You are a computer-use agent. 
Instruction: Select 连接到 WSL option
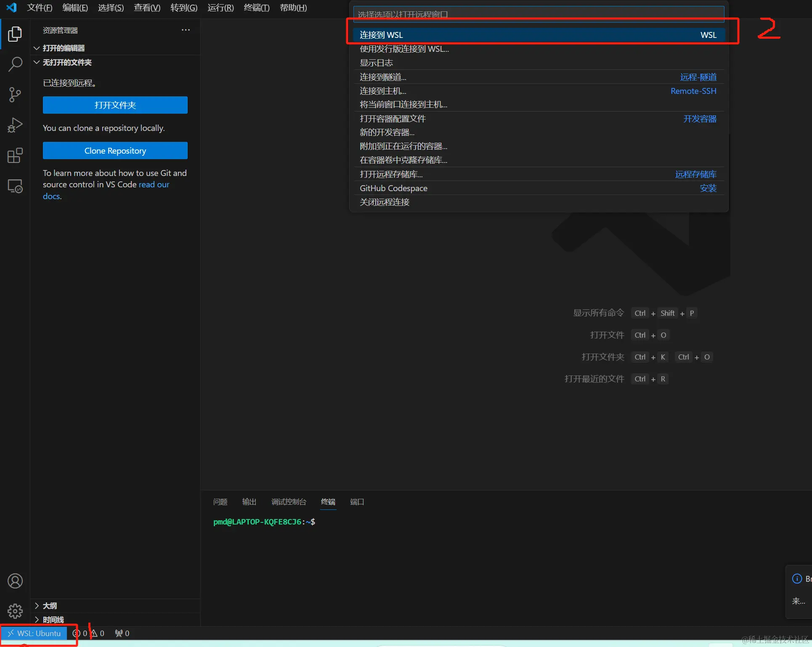click(x=539, y=35)
